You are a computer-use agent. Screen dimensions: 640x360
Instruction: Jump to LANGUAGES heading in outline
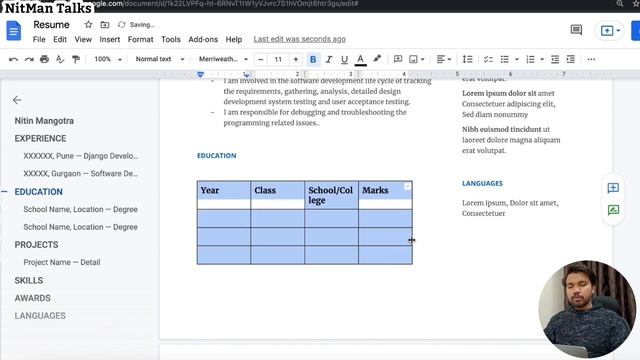(x=40, y=316)
